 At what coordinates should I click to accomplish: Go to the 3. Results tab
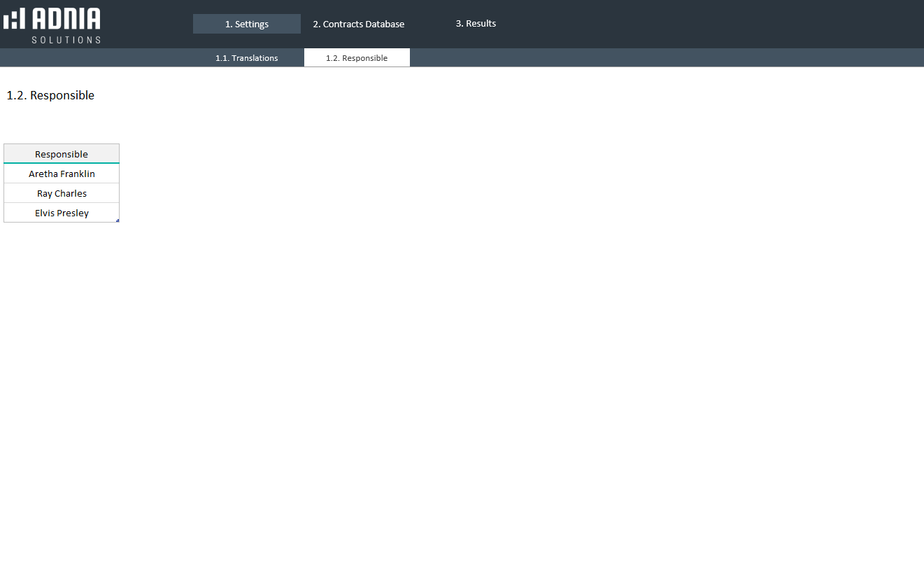tap(476, 24)
